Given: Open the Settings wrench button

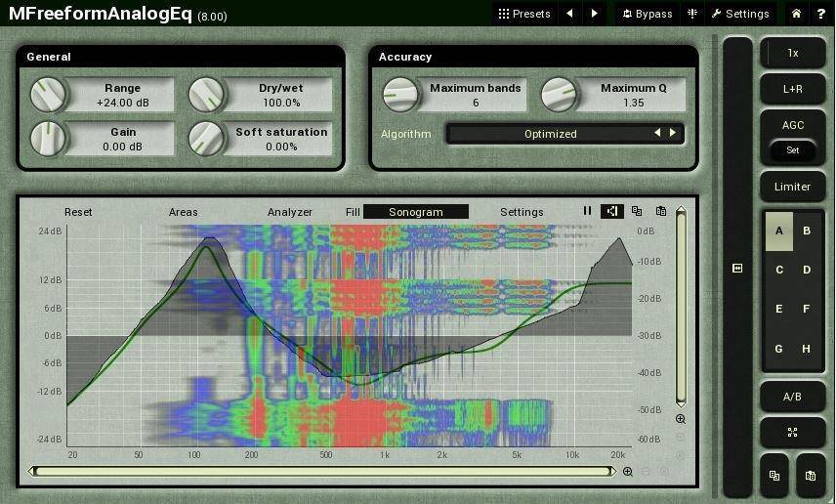Looking at the screenshot, I should (740, 14).
